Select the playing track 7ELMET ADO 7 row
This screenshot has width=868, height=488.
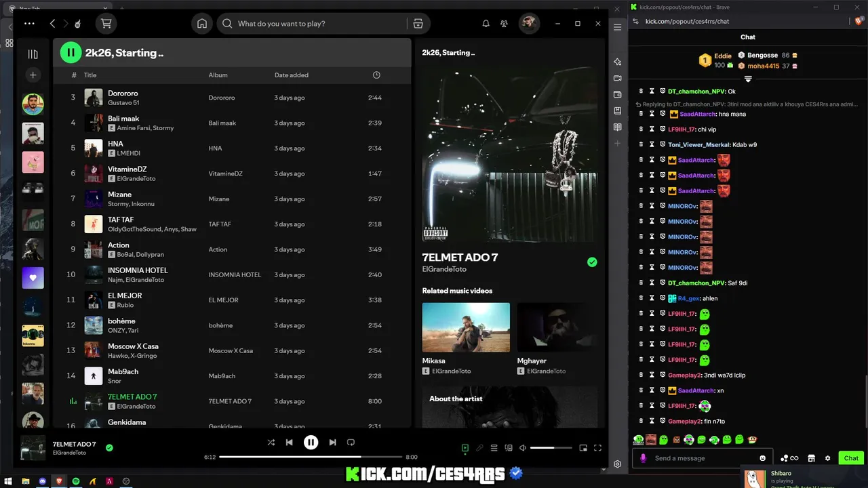[x=232, y=401]
